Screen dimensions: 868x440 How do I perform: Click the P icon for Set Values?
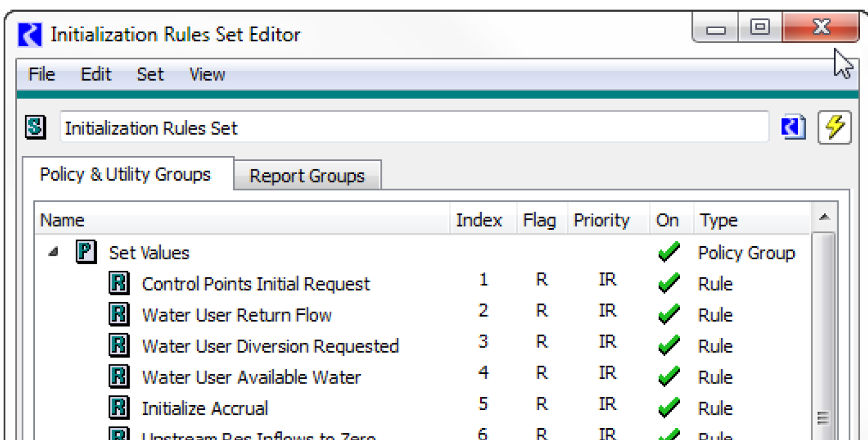point(86,252)
